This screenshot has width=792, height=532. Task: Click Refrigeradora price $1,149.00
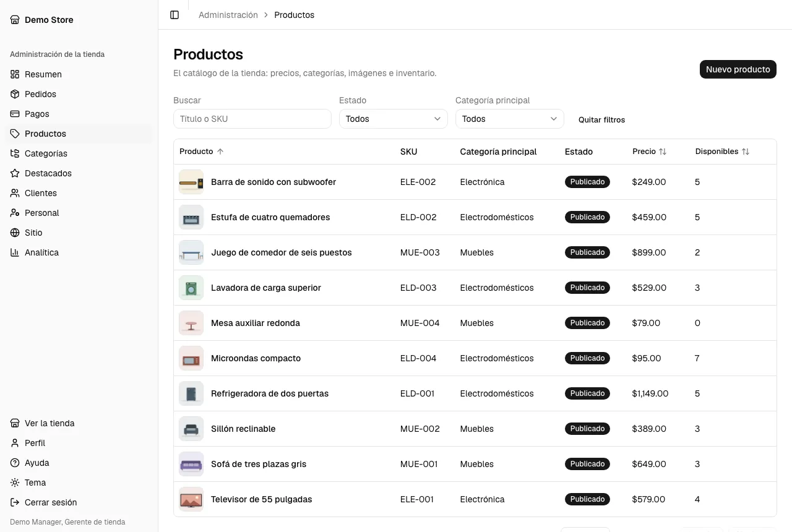tap(650, 393)
